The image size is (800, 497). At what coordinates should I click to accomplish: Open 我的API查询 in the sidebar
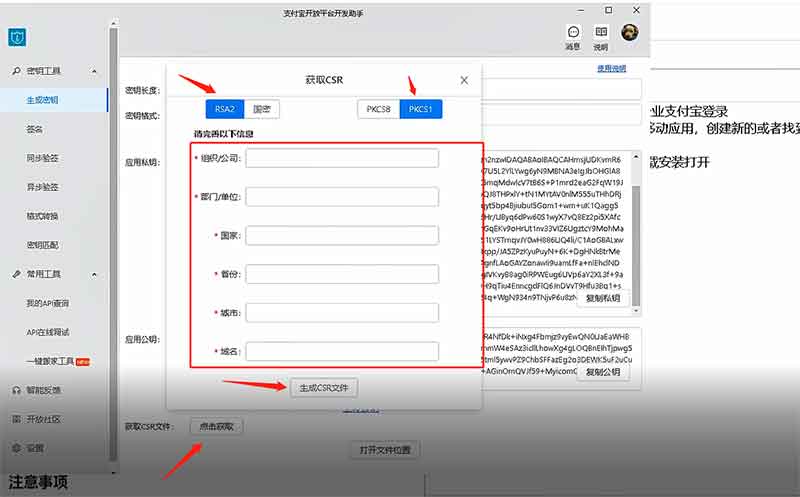click(x=47, y=303)
